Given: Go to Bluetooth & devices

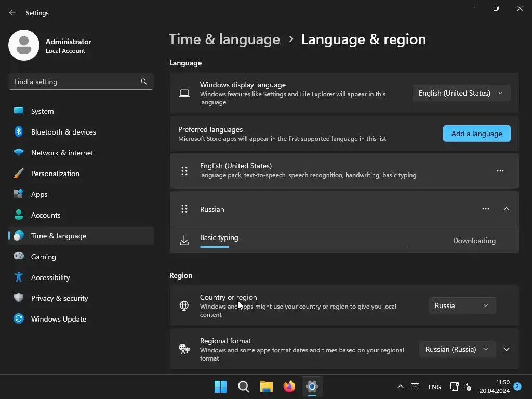Looking at the screenshot, I should coord(81,132).
